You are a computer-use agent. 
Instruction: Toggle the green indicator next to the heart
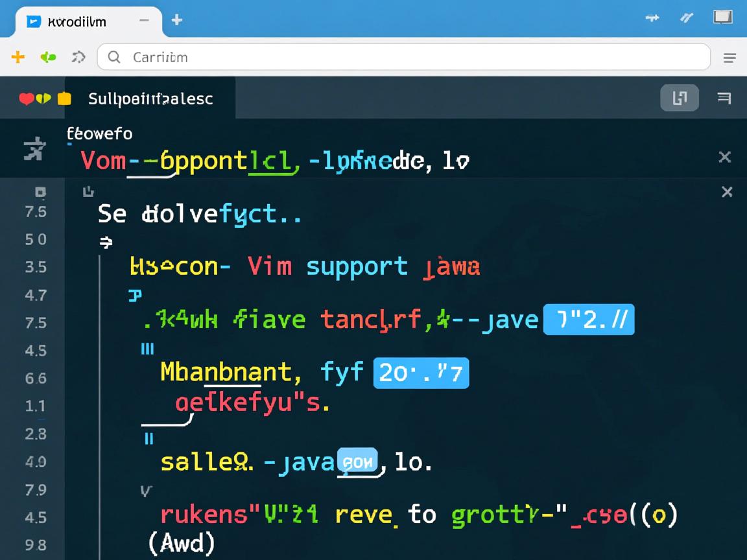coord(45,98)
